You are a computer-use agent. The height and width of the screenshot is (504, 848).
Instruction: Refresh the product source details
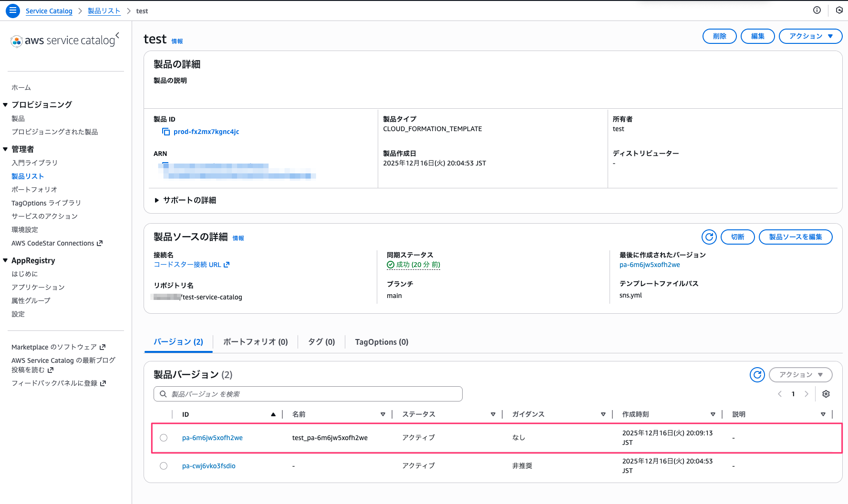[709, 237]
